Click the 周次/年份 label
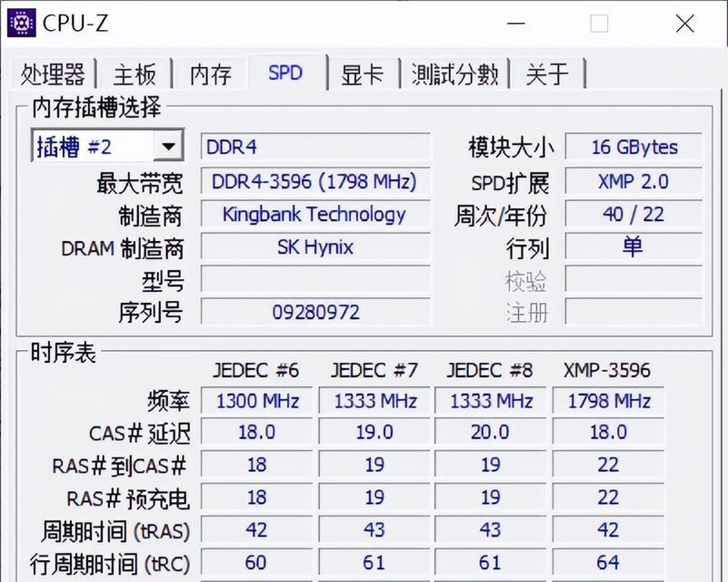The width and height of the screenshot is (728, 582). (x=501, y=216)
